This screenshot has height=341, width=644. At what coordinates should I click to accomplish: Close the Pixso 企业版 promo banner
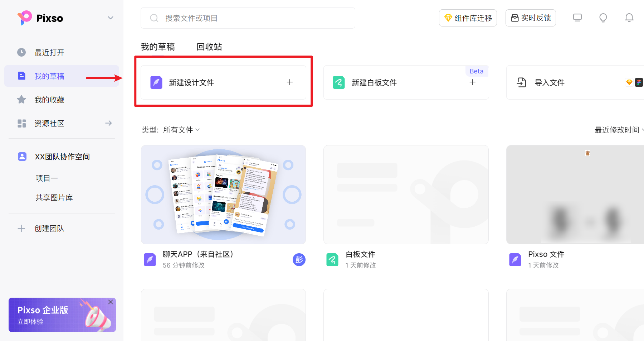[111, 302]
